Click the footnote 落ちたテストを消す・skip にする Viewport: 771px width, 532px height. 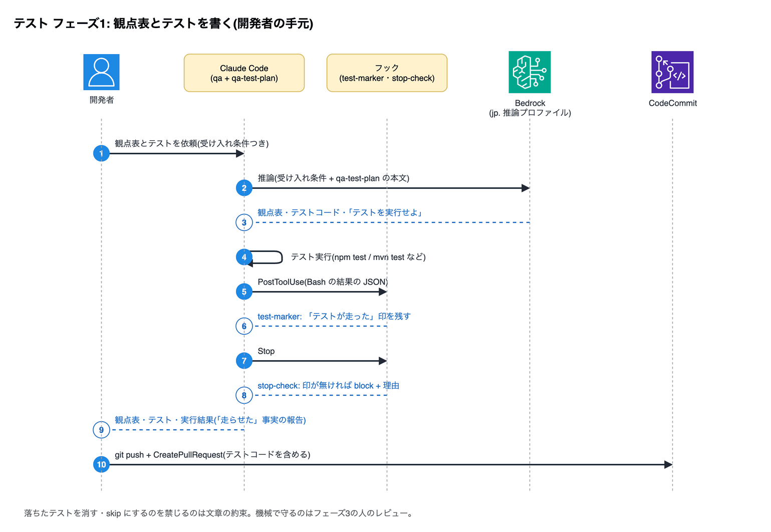point(219,513)
